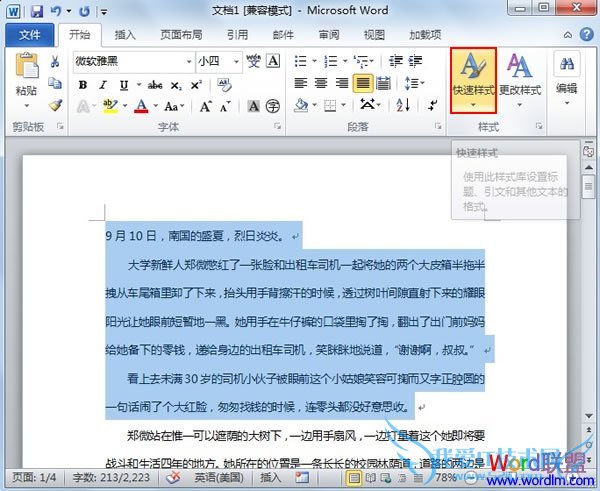Click the 页面: 1/4 page indicator
The height and width of the screenshot is (491, 600).
(x=34, y=477)
